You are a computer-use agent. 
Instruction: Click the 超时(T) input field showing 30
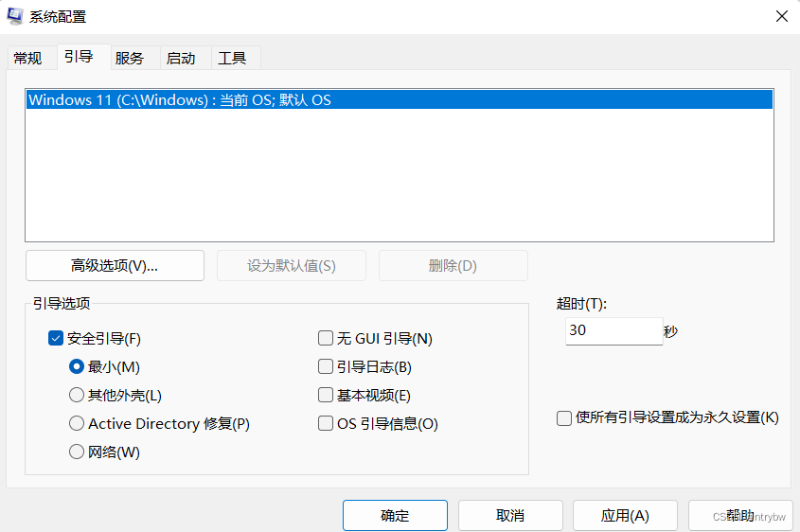(613, 331)
